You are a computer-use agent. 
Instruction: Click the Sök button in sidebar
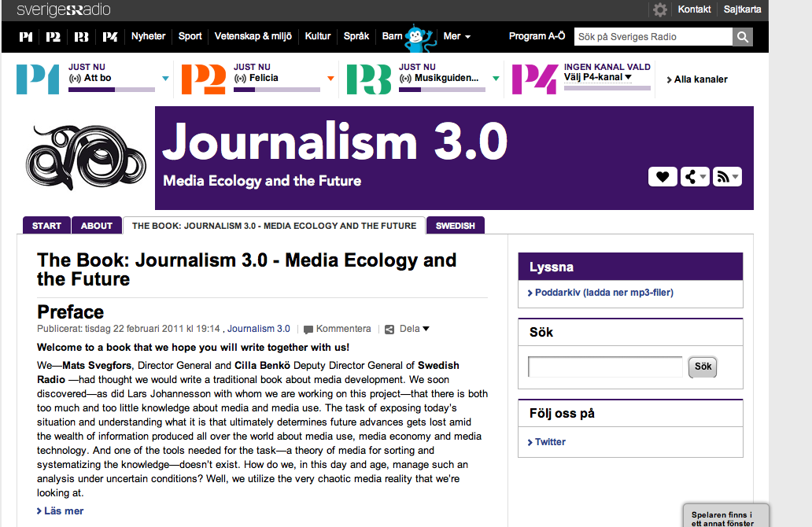pyautogui.click(x=703, y=367)
